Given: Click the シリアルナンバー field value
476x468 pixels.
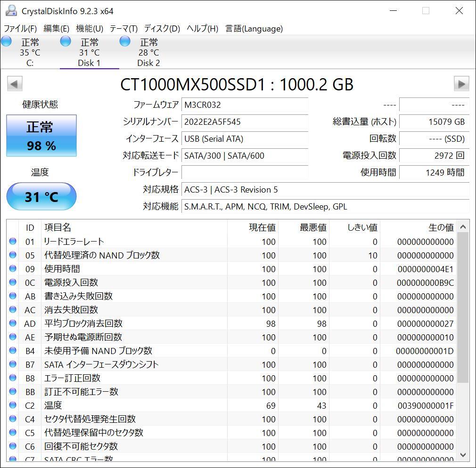Looking at the screenshot, I should [245, 122].
